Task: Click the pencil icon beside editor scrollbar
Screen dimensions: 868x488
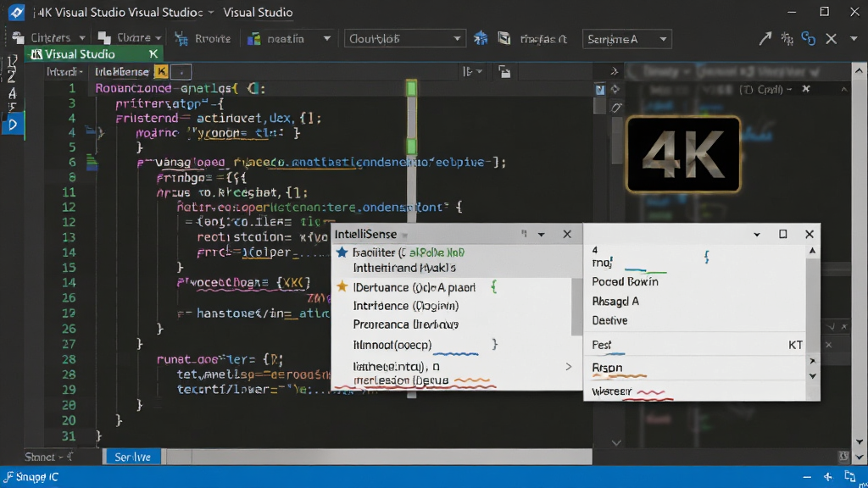Action: point(616,108)
